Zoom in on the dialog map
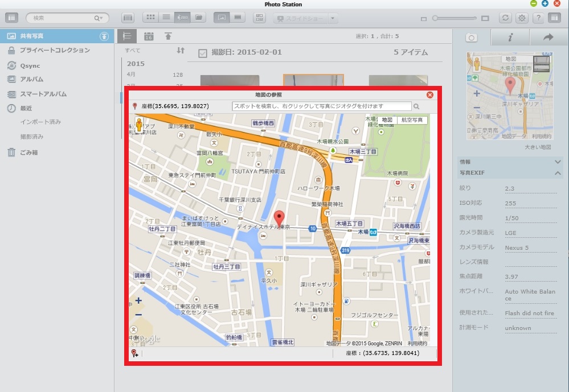The height and width of the screenshot is (392, 569). 138,300
